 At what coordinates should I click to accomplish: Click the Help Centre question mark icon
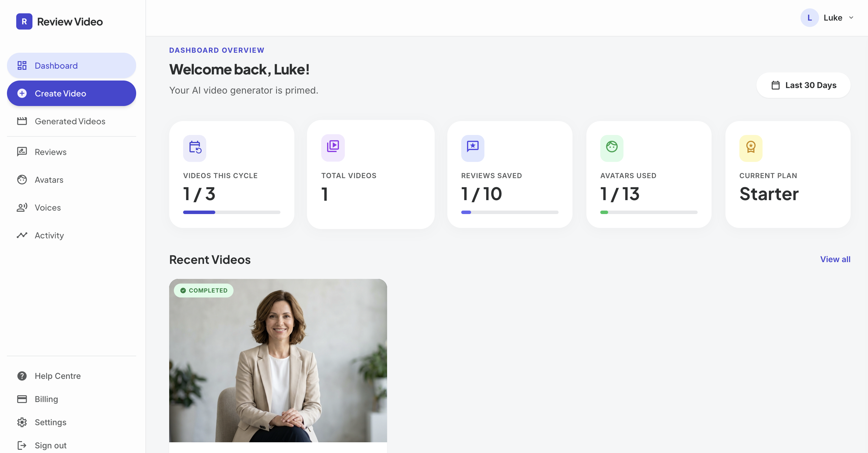[x=22, y=376]
